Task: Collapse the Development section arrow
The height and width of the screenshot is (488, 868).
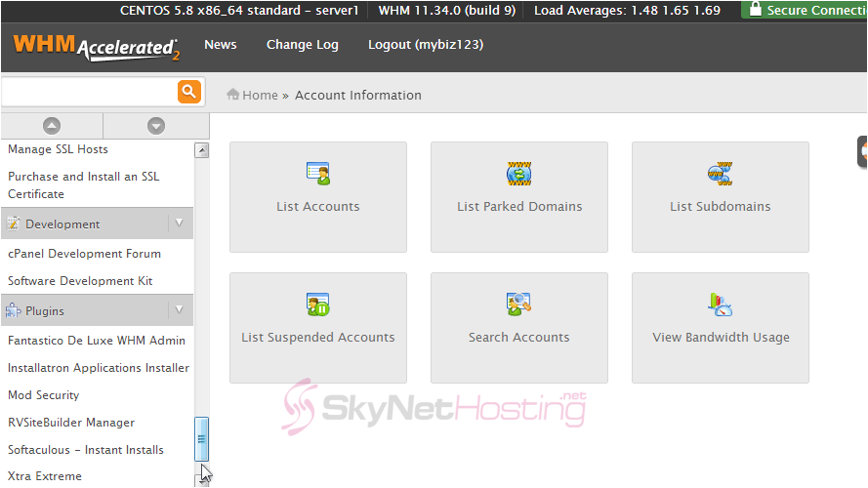Action: tap(179, 223)
